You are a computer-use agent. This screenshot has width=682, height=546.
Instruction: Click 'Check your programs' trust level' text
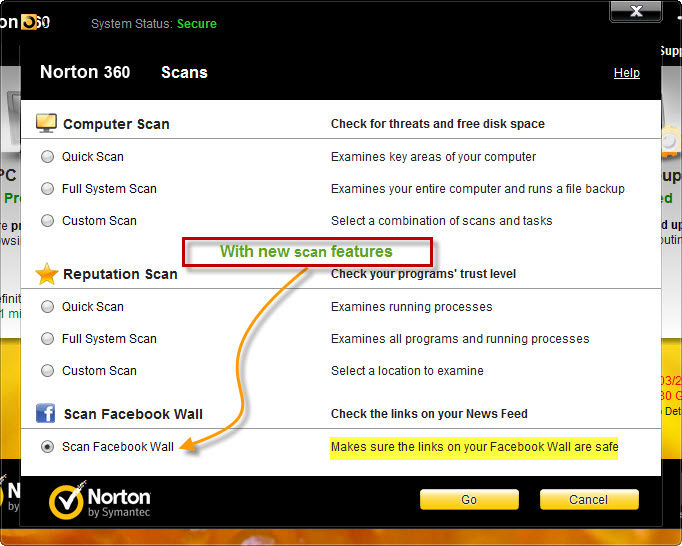[x=423, y=274]
